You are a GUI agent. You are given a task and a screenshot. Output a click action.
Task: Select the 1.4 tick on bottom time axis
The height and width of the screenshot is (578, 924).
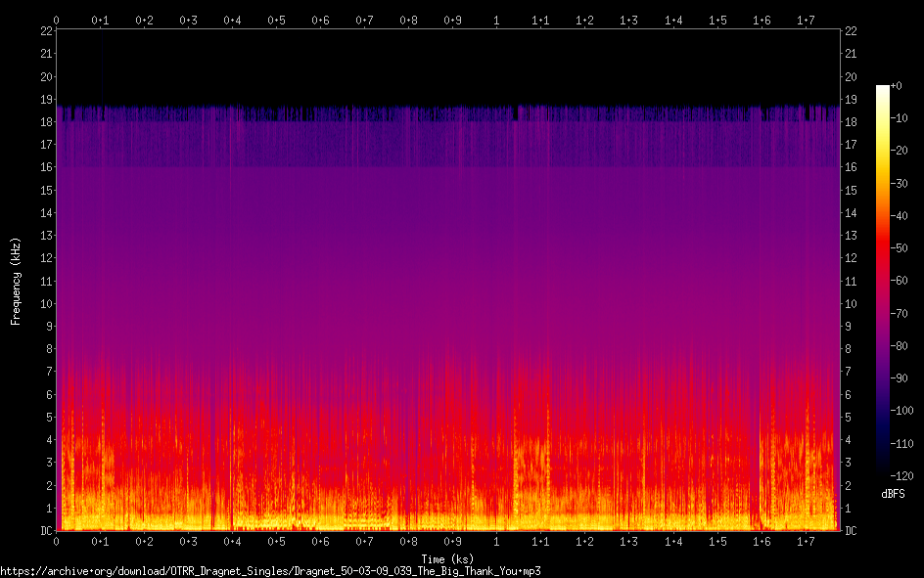click(x=672, y=542)
